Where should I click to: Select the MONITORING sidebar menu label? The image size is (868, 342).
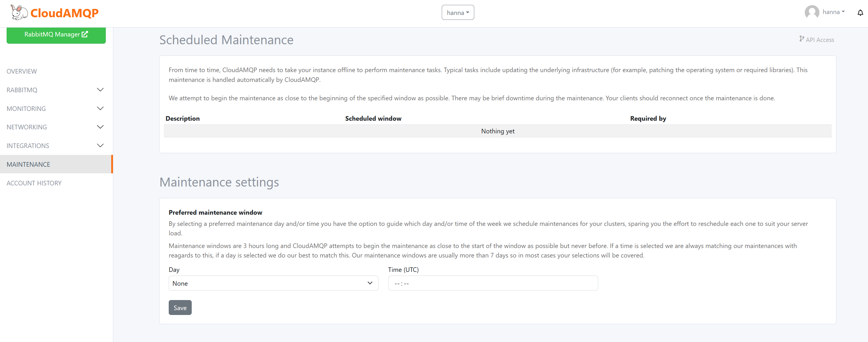point(26,109)
